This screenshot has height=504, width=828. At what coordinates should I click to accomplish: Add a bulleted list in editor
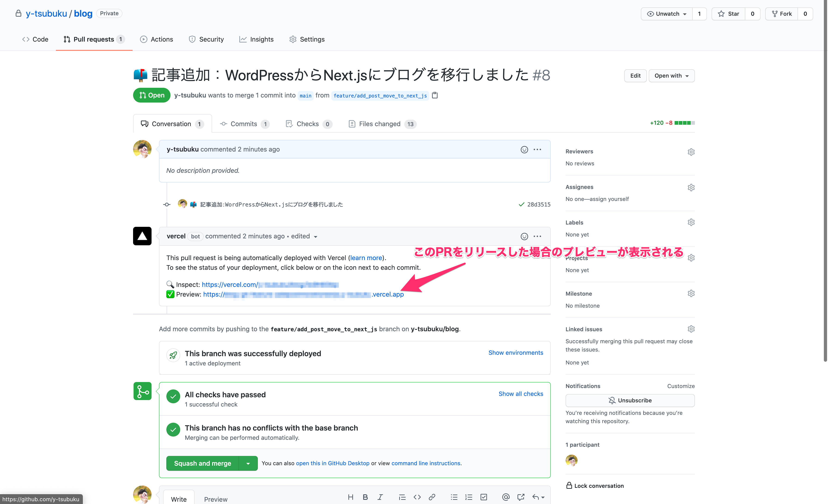click(454, 497)
